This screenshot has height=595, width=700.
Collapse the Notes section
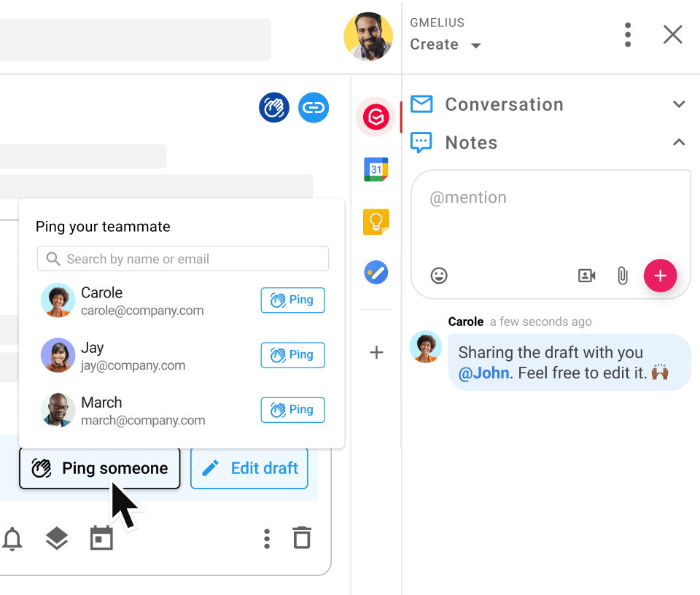[x=679, y=142]
